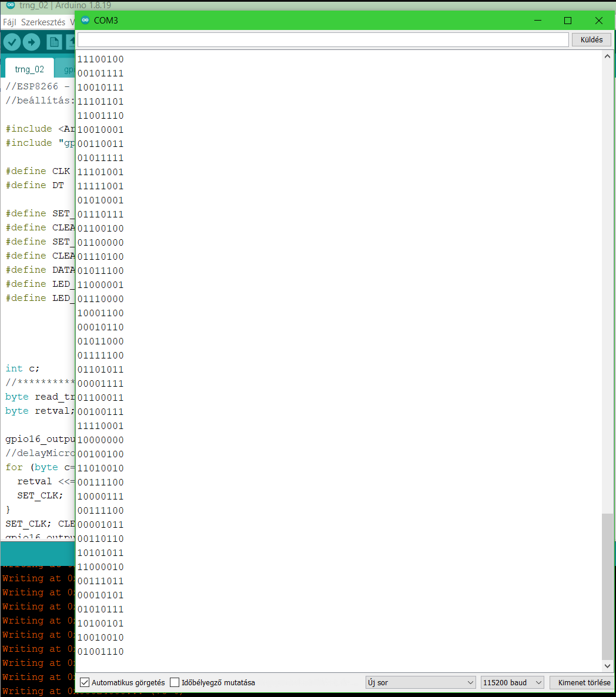Click the output line 10000000

click(x=101, y=440)
